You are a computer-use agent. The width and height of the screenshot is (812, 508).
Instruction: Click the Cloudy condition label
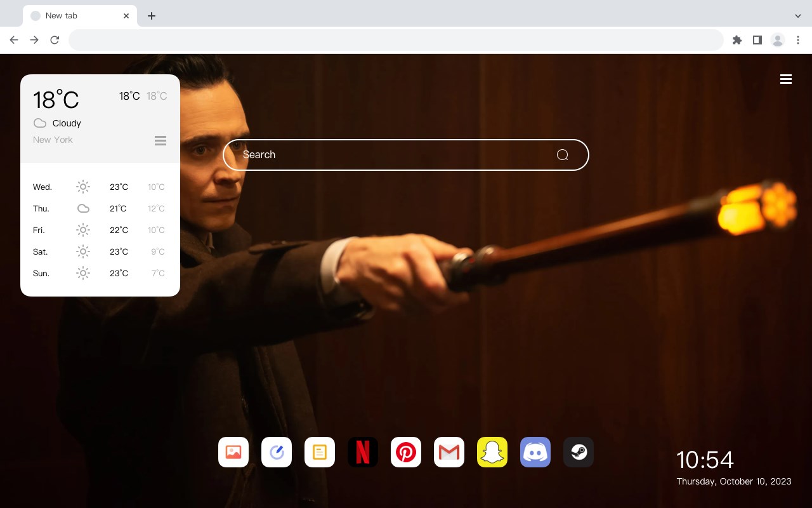[67, 123]
